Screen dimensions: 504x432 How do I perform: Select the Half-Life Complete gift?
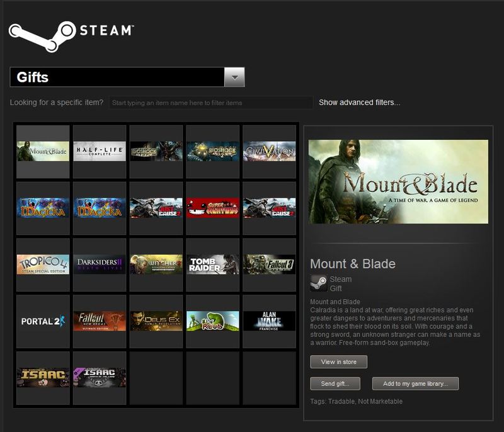coord(97,151)
